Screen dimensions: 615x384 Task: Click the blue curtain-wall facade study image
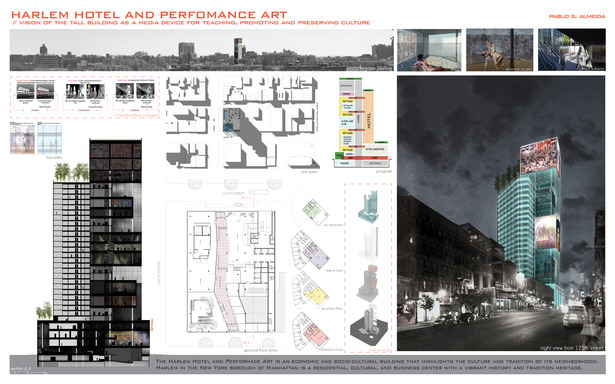pos(49,138)
